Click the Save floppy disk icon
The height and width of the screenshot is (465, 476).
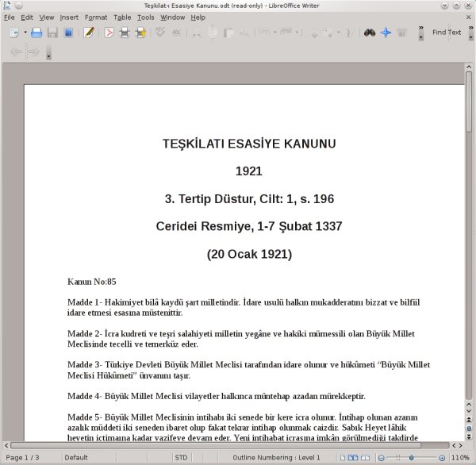[52, 33]
